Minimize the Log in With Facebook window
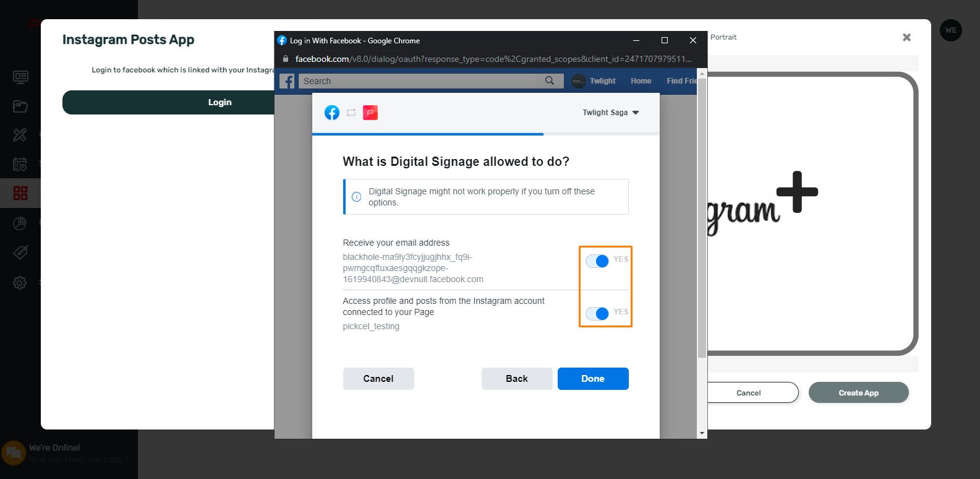The height and width of the screenshot is (479, 980). 636,40
